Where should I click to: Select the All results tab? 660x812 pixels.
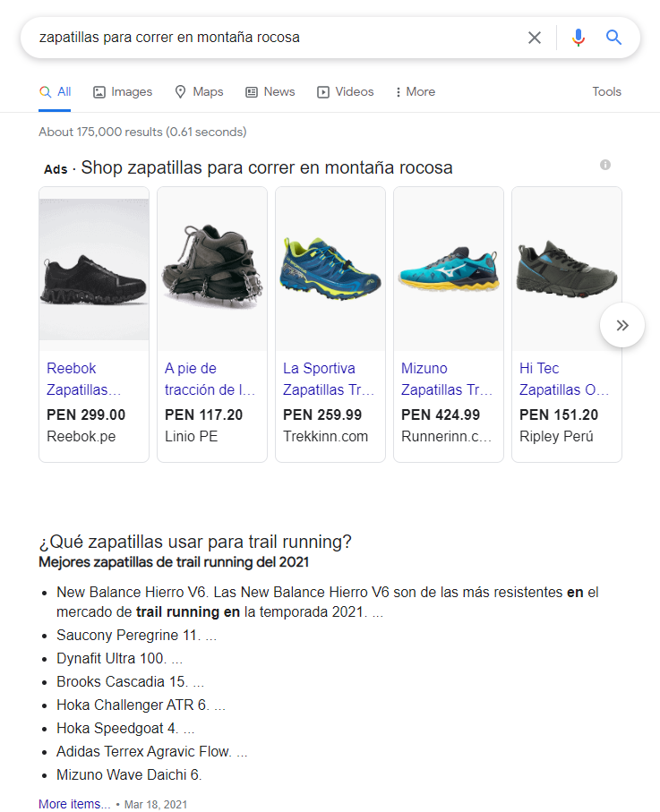pos(56,91)
